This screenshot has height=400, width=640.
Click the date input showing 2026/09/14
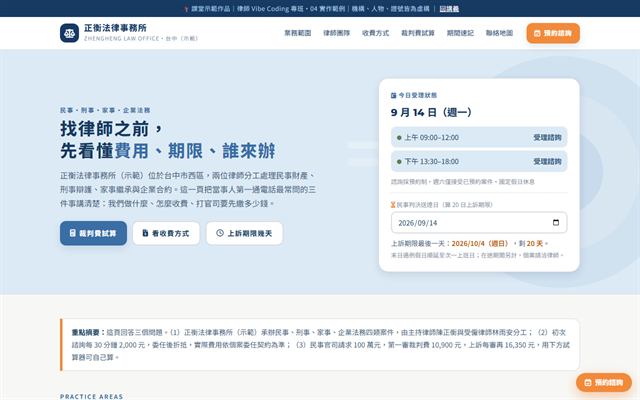coord(479,222)
